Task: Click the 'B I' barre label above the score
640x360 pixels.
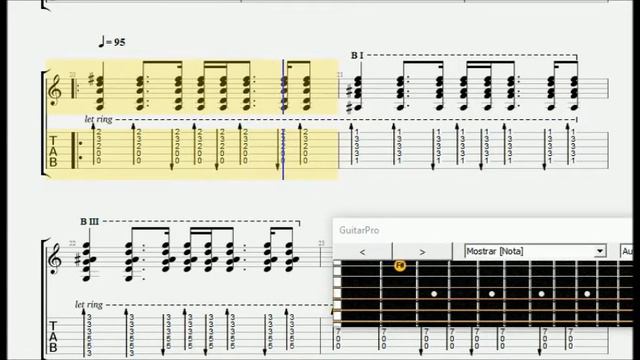Action: pos(357,56)
